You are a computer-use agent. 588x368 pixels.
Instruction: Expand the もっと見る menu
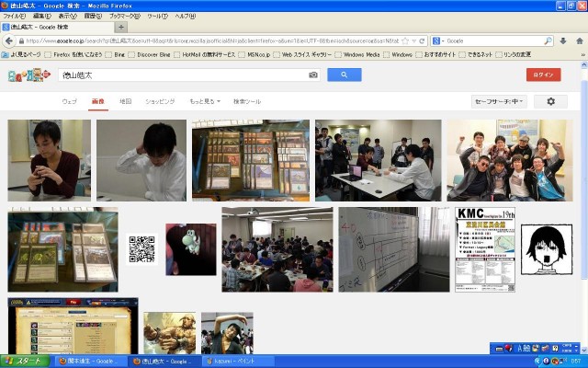pos(205,101)
